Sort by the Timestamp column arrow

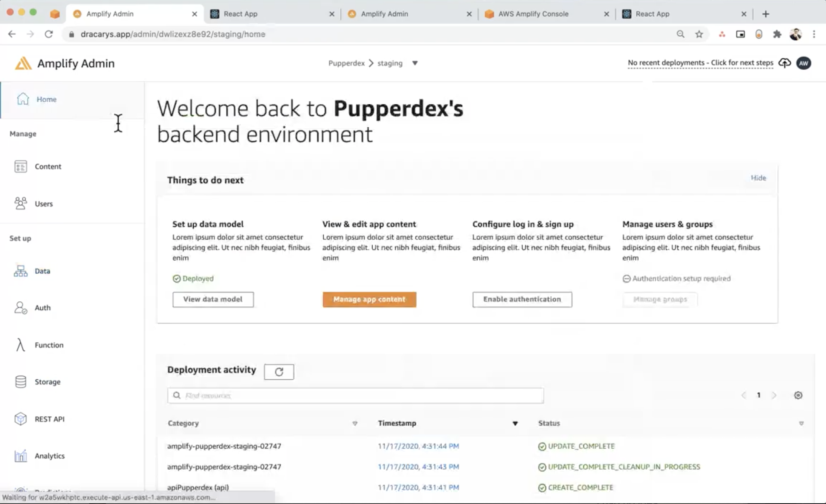[515, 423]
